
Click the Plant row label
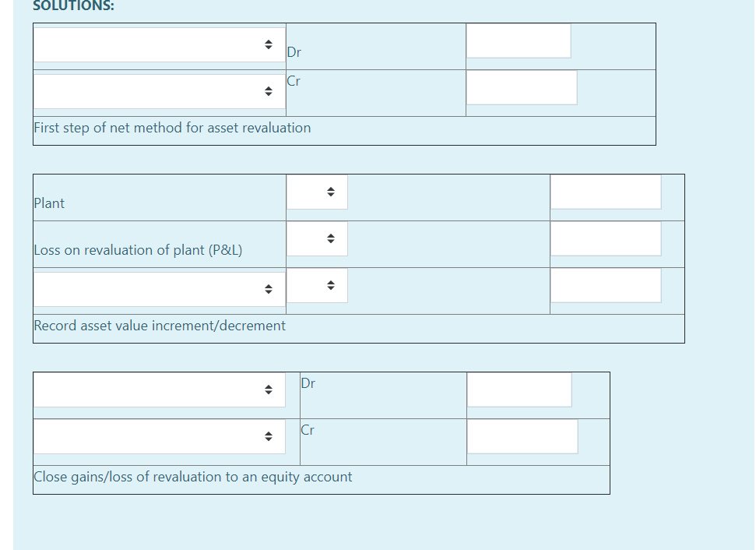49,203
